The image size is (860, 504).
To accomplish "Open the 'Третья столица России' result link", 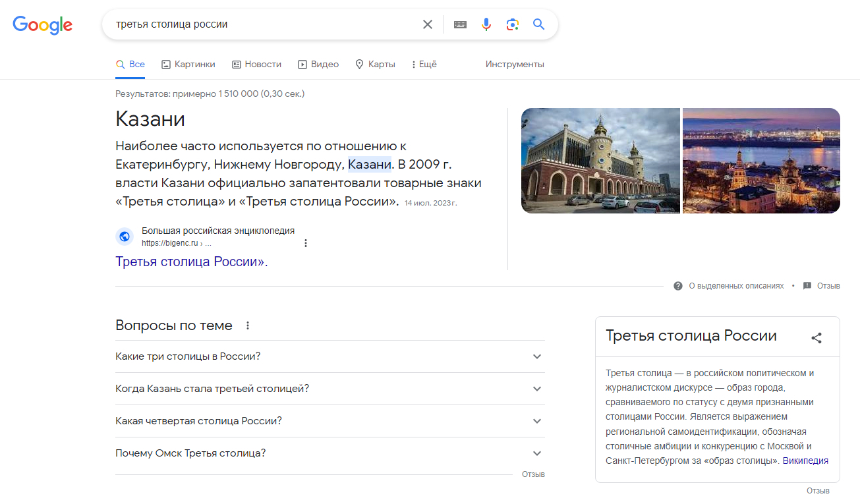I will pyautogui.click(x=191, y=262).
